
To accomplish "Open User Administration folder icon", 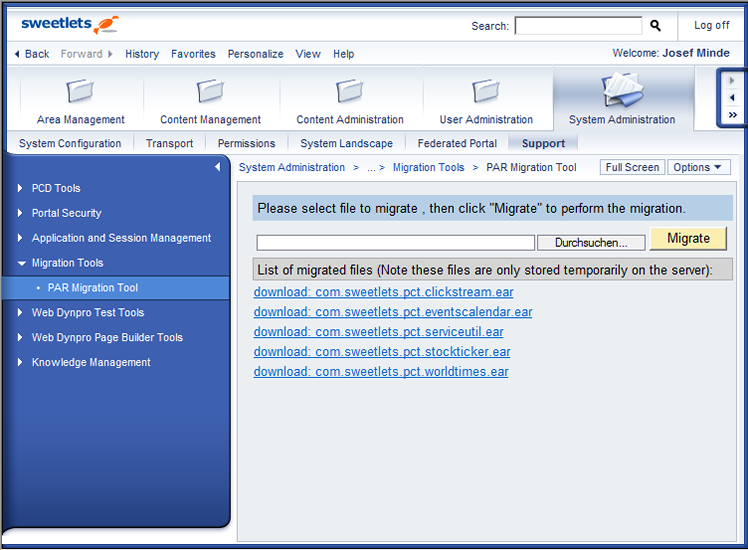I will (486, 91).
